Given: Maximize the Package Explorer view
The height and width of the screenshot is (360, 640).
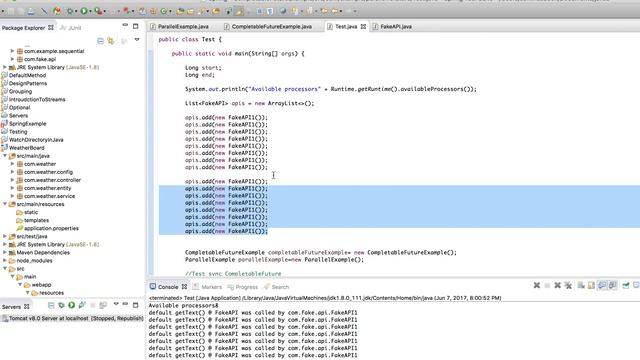Looking at the screenshot, I should pyautogui.click(x=136, y=26).
